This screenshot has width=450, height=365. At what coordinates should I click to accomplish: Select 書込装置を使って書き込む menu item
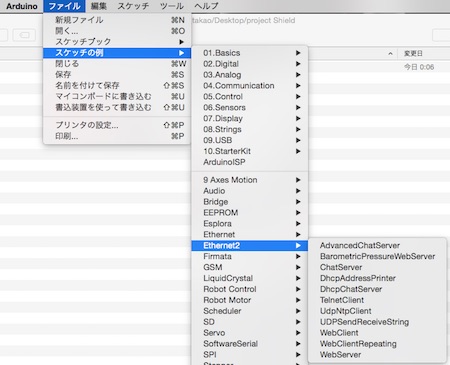[117, 108]
